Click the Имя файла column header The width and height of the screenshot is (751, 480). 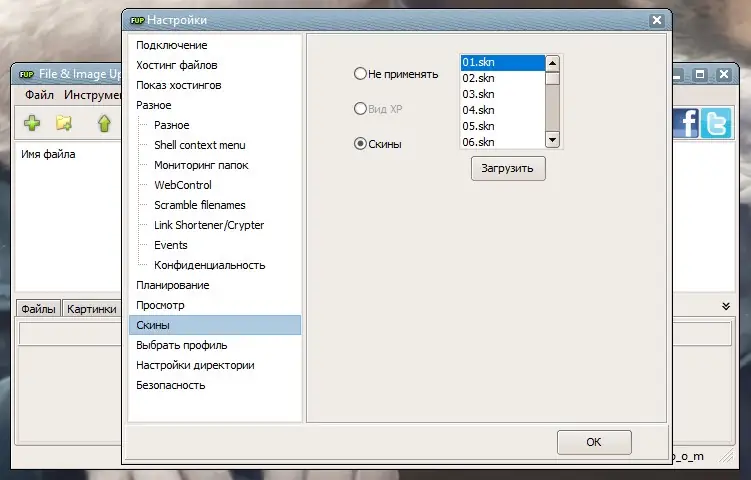(48, 154)
